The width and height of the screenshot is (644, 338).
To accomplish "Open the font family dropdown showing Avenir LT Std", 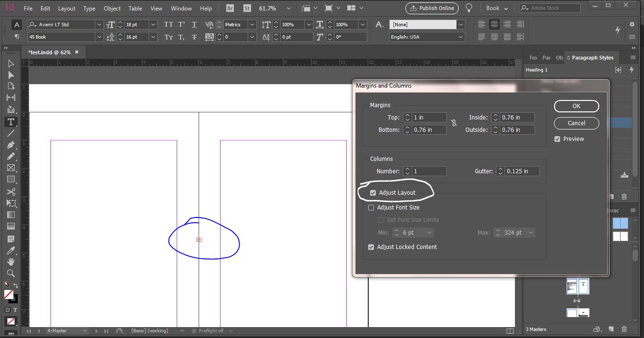I will tap(98, 24).
